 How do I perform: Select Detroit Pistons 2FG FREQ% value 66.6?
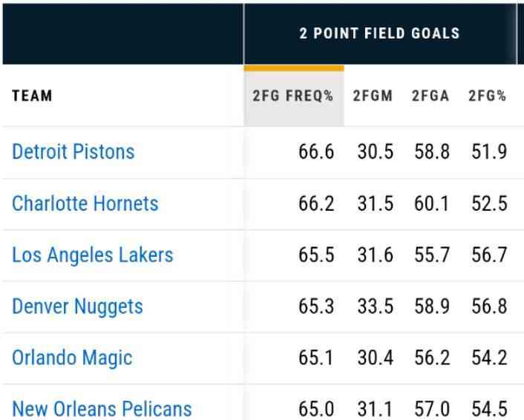316,152
